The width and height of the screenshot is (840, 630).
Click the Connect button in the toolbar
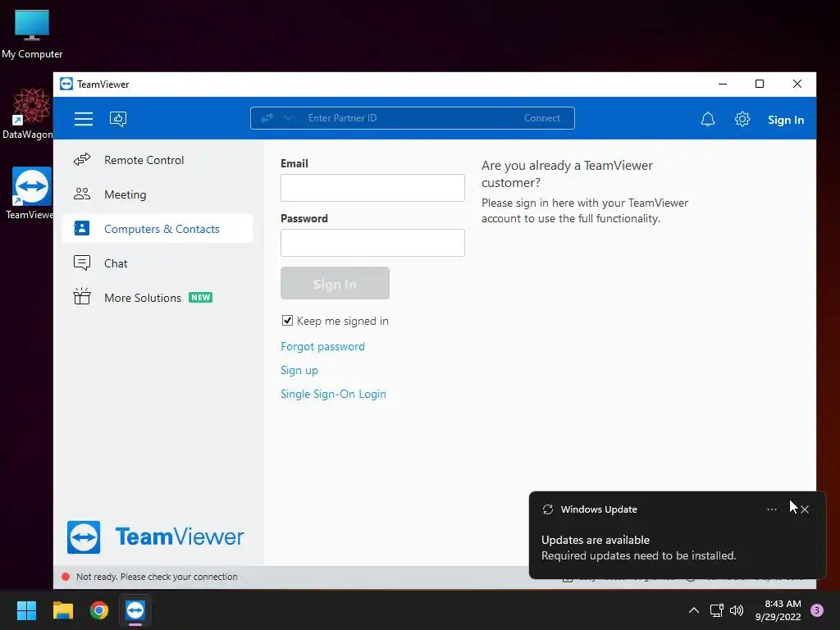pyautogui.click(x=541, y=118)
